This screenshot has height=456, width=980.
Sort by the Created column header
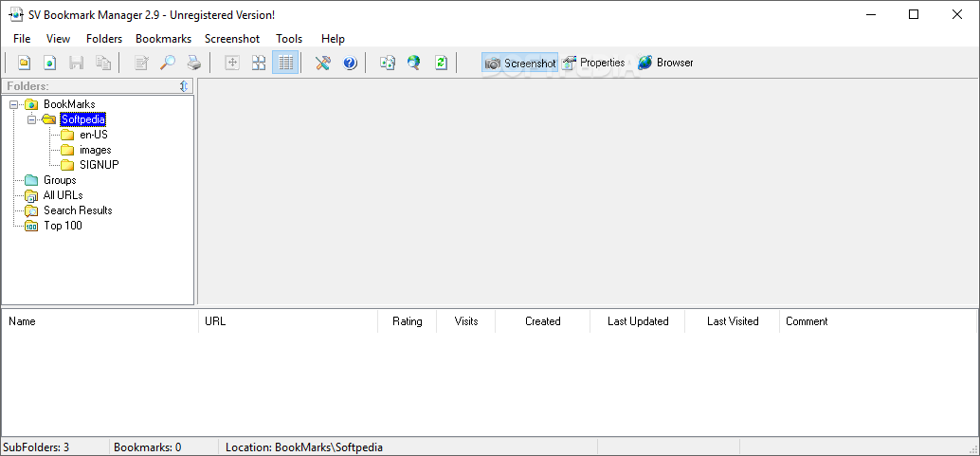click(542, 321)
